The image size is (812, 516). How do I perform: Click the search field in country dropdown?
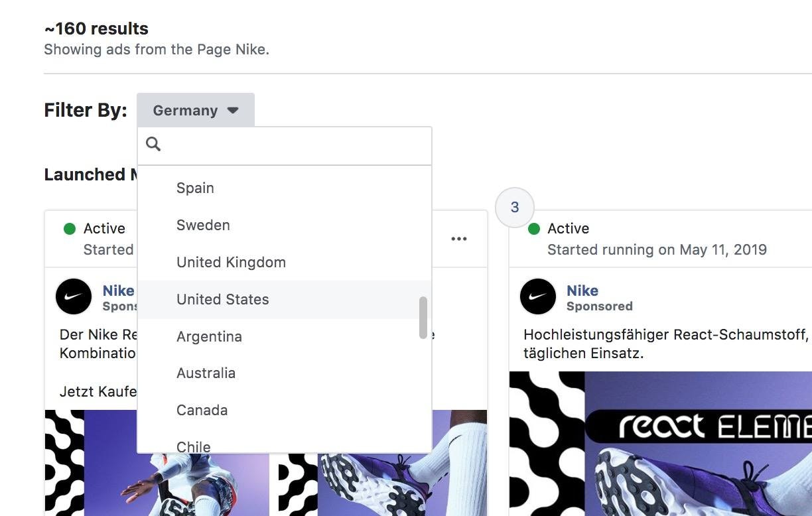click(295, 145)
